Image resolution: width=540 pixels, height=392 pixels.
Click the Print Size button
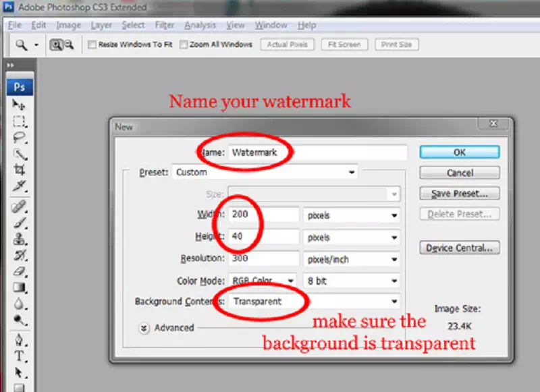[x=396, y=45]
